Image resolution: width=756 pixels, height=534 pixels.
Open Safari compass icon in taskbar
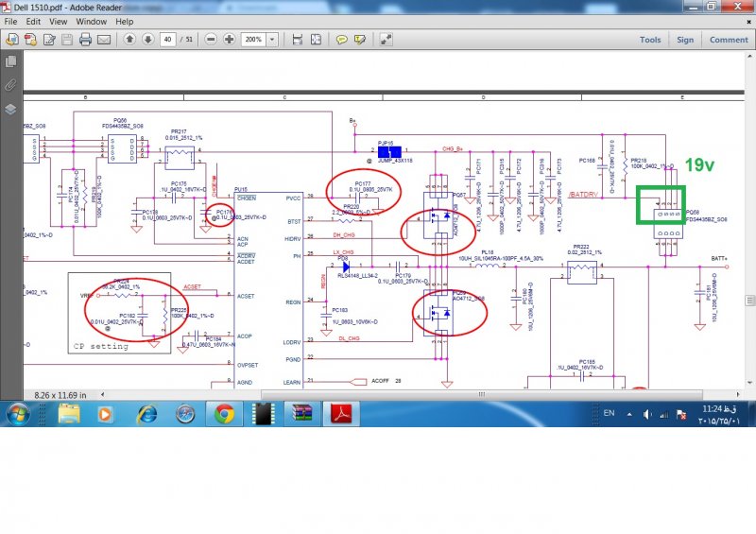(x=185, y=414)
